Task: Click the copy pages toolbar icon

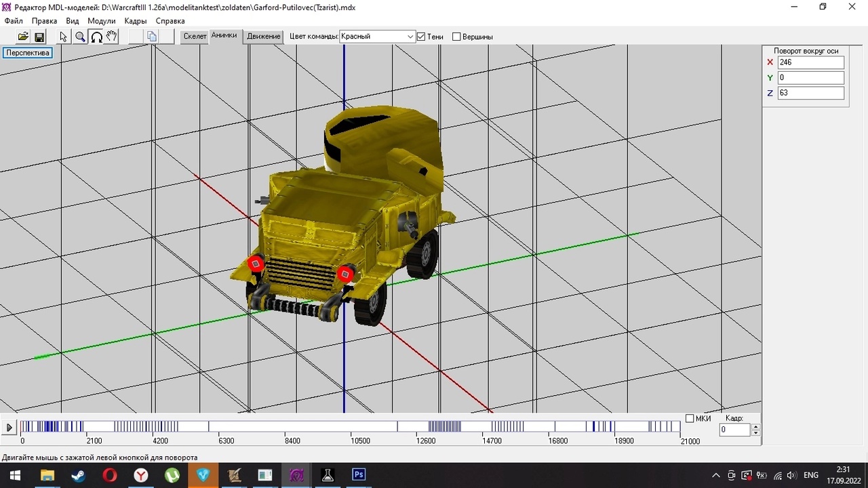Action: 152,37
